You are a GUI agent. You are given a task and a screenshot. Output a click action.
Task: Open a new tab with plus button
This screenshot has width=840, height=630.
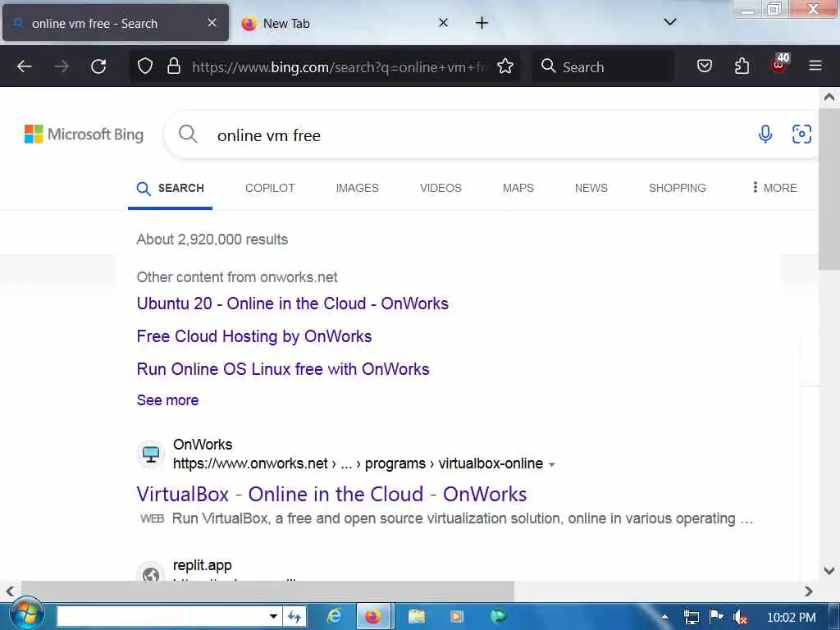point(482,22)
